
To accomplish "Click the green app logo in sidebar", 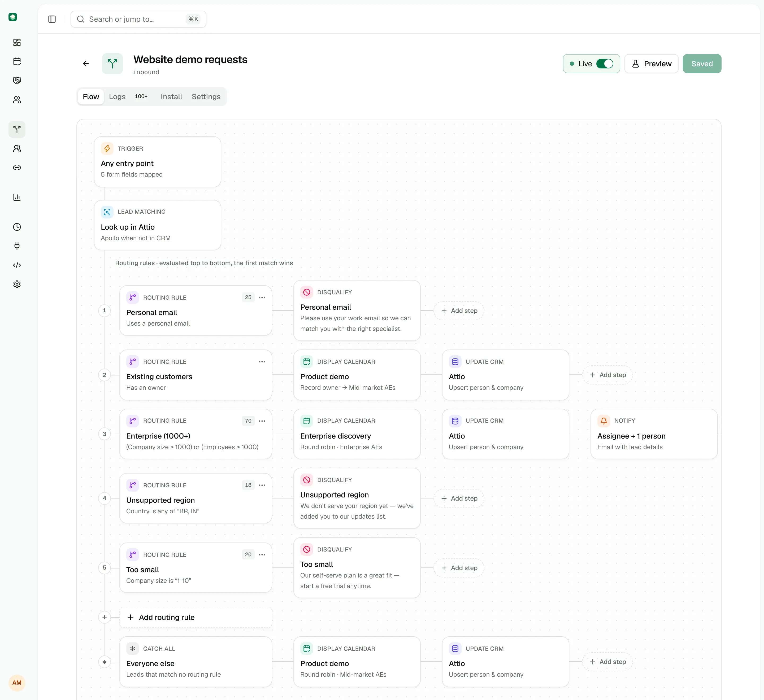I will point(13,17).
